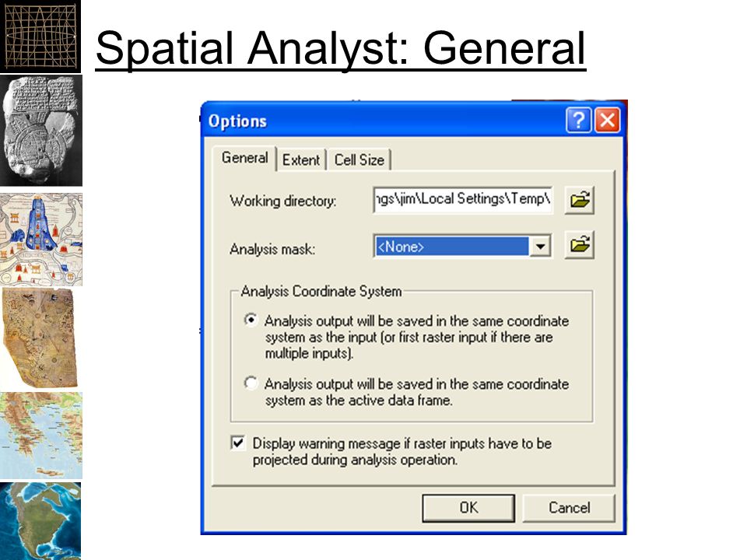747x560 pixels.
Task: Click the grid projection map thumbnail
Action: pyautogui.click(x=40, y=37)
